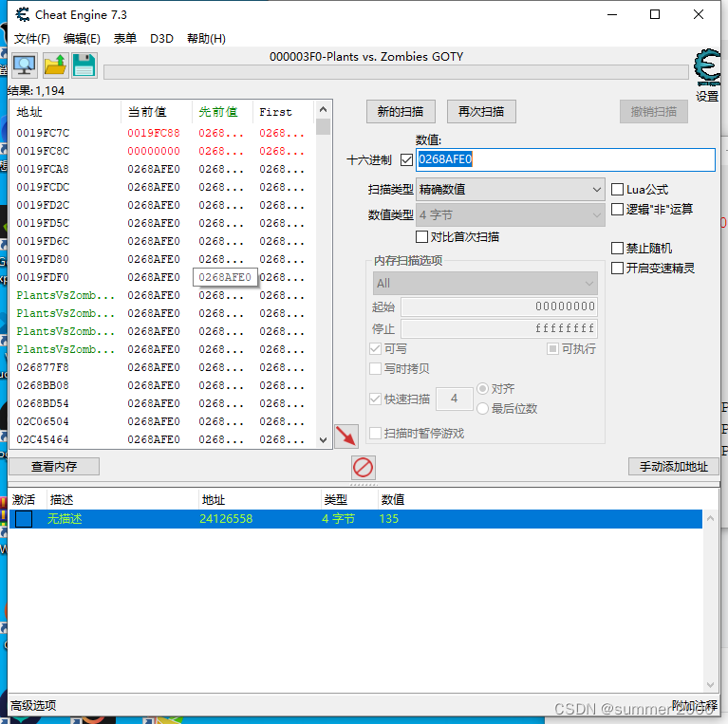Toggle the hexadecimal (十六进制) checkbox
728x724 pixels.
point(406,160)
